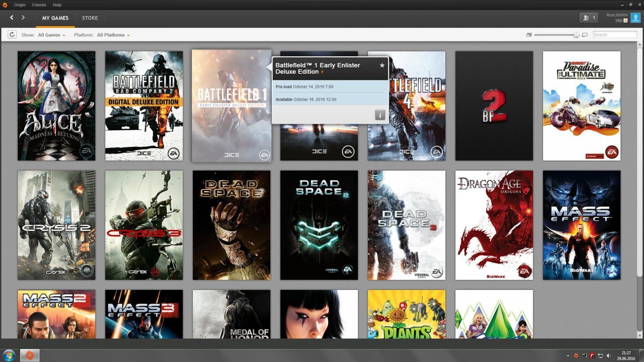
Task: Select the Alice Madness Returns tile
Action: coord(56,106)
